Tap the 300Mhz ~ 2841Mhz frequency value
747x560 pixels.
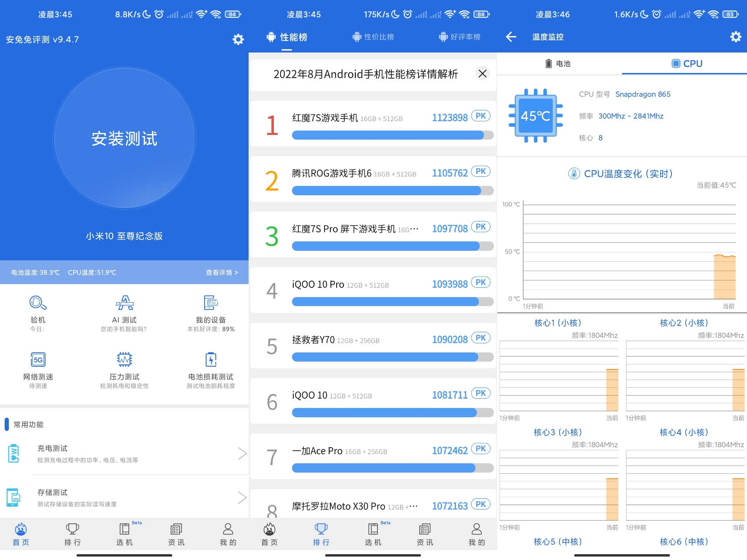tap(631, 116)
